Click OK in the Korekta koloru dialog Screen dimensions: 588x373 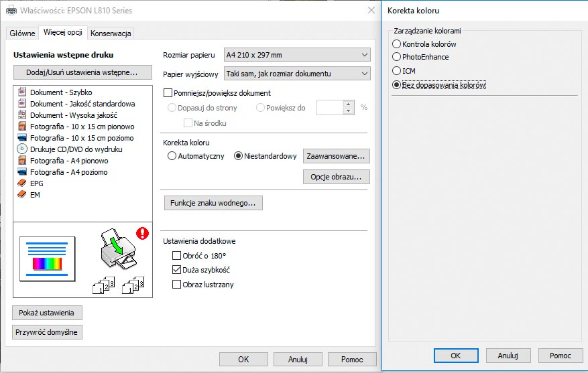pos(456,356)
